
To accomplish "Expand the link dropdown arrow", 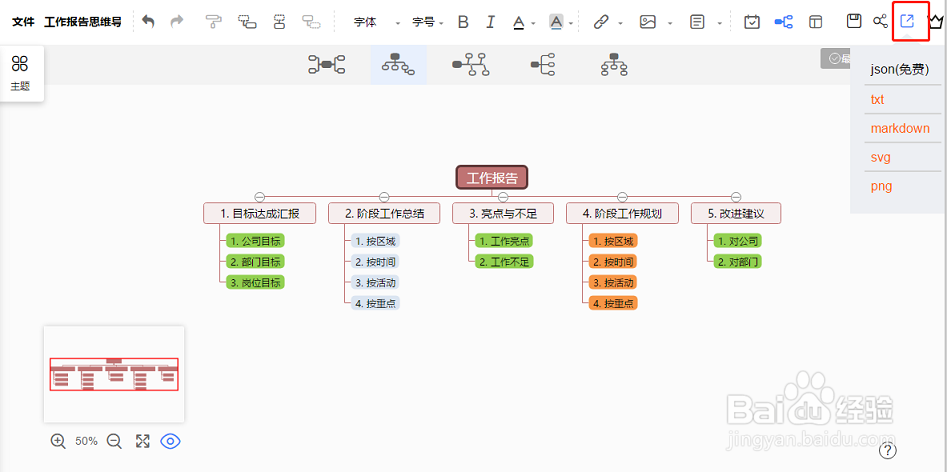I will pyautogui.click(x=621, y=24).
